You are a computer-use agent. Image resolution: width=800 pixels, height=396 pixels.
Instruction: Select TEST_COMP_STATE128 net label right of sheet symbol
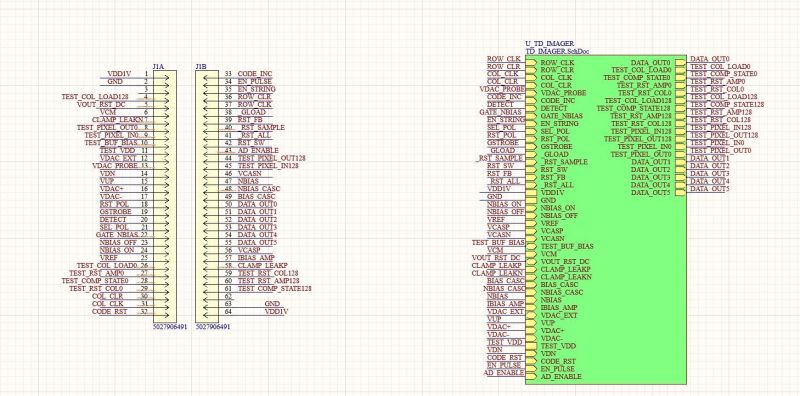pyautogui.click(x=727, y=105)
